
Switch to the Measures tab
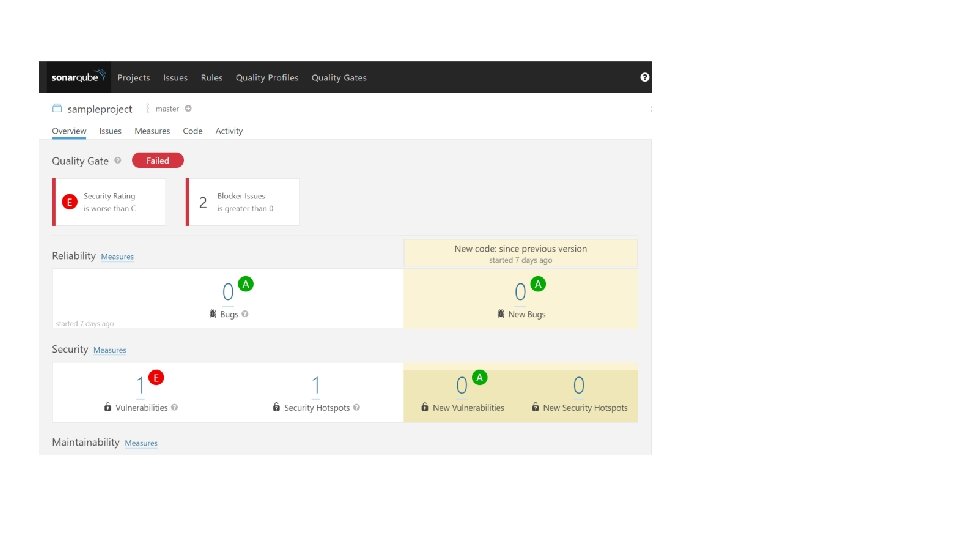tap(152, 131)
